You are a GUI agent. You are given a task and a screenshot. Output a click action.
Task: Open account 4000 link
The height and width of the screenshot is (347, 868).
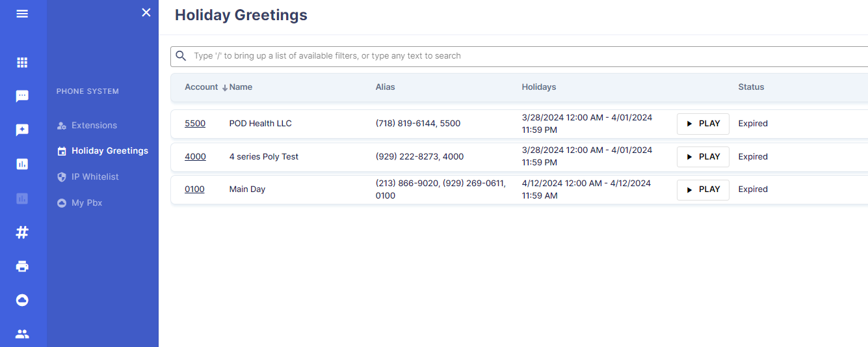point(195,156)
